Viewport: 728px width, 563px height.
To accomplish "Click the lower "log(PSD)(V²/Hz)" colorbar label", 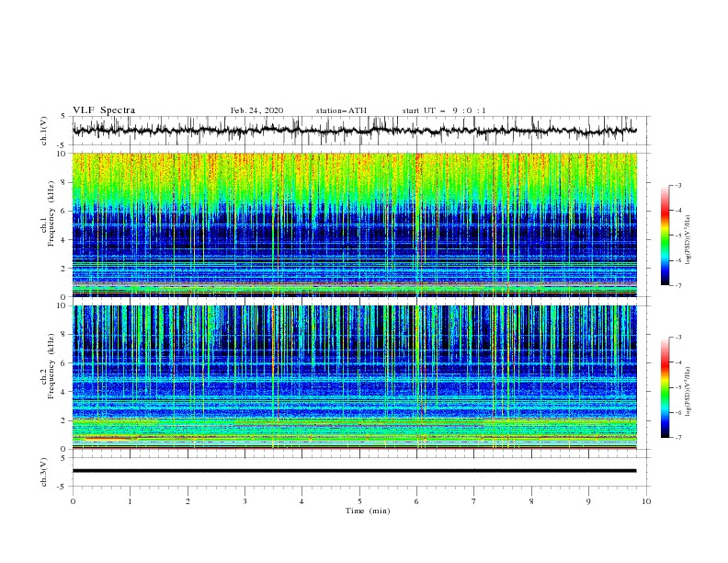I will [688, 392].
